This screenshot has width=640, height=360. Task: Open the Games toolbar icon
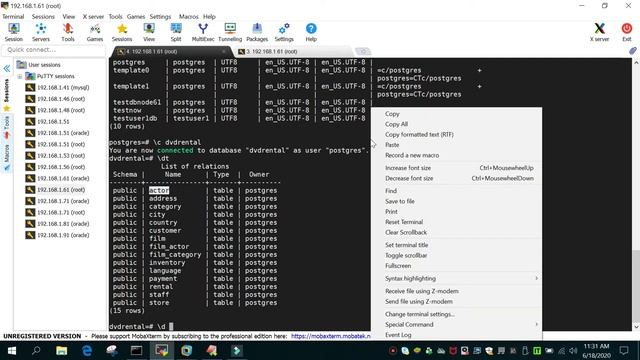click(x=95, y=32)
